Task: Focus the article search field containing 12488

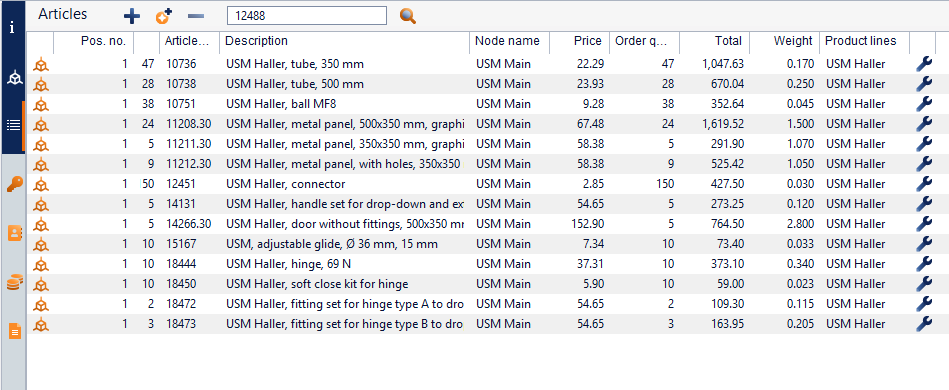Action: point(307,16)
